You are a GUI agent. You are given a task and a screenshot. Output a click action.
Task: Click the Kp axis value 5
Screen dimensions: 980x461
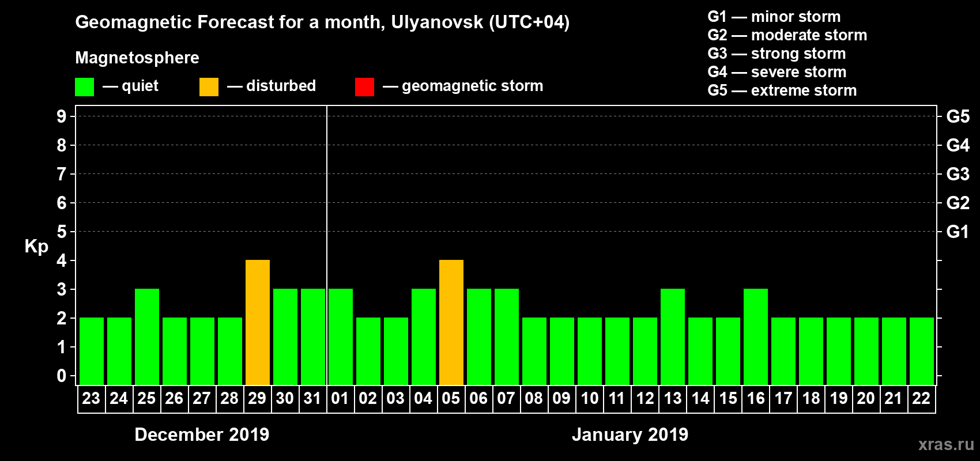click(62, 232)
